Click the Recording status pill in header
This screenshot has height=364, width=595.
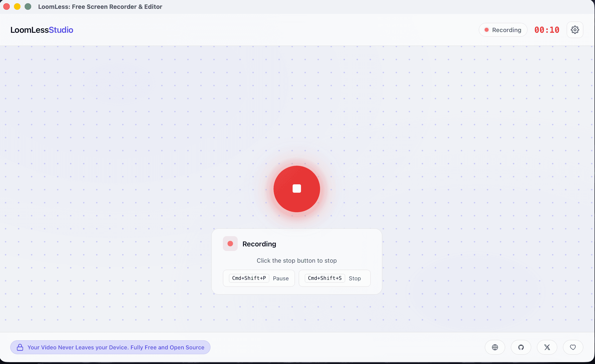(x=503, y=30)
